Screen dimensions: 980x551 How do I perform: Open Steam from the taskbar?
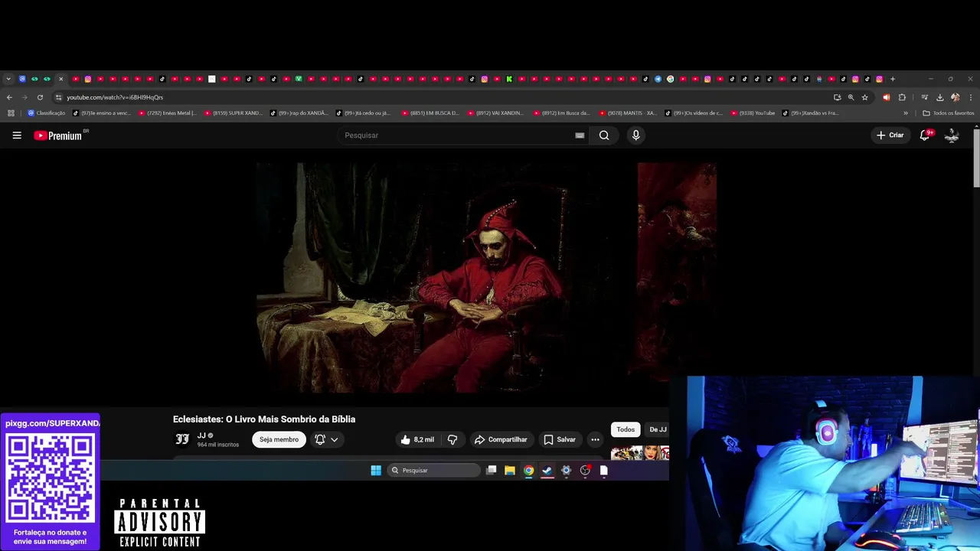tap(547, 471)
